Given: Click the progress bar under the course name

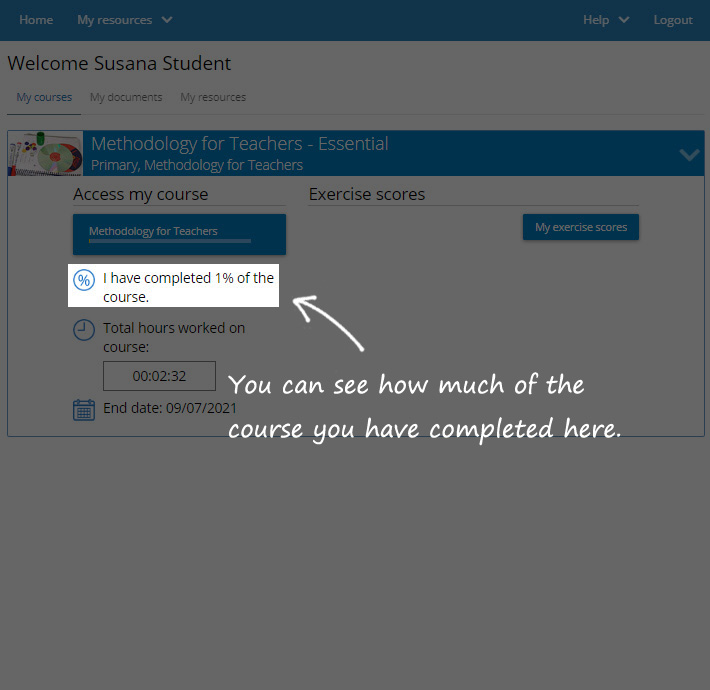Looking at the screenshot, I should click(169, 241).
